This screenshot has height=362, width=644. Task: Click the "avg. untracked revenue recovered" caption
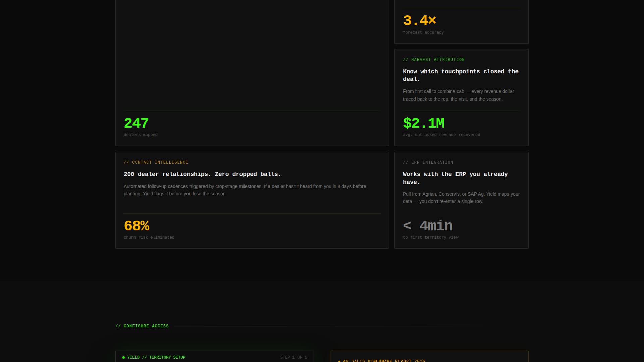click(441, 135)
